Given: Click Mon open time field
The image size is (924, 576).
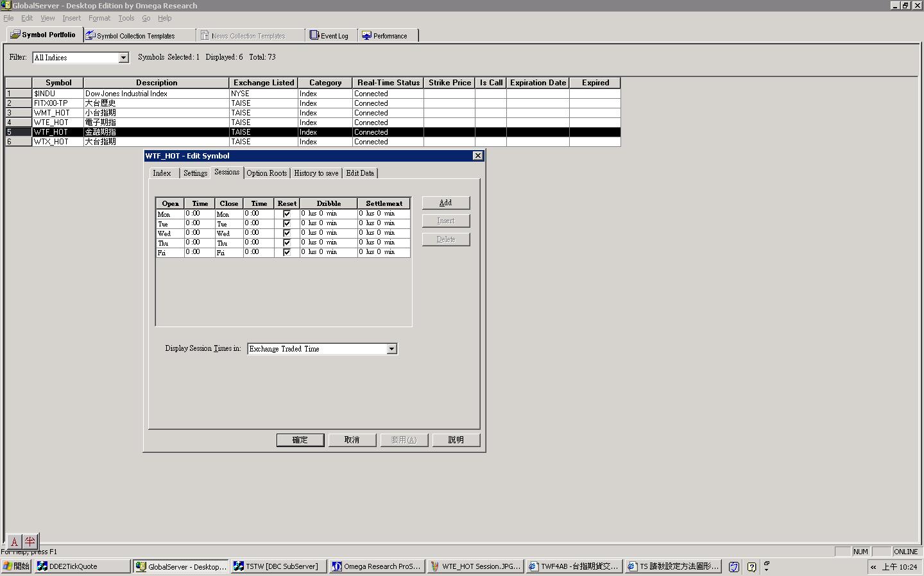Looking at the screenshot, I should coord(200,214).
